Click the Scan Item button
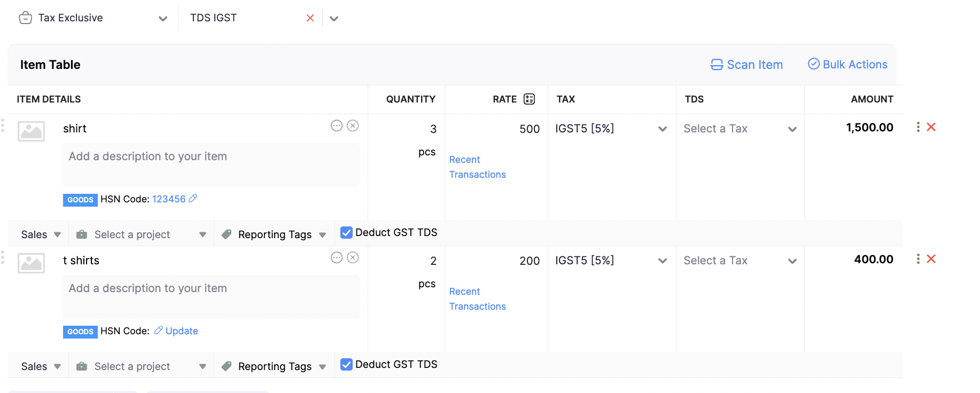The width and height of the screenshot is (980, 393). (746, 65)
